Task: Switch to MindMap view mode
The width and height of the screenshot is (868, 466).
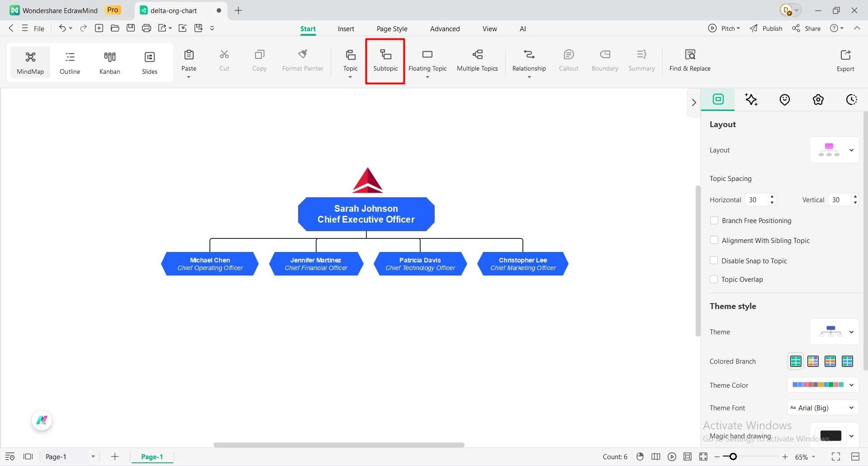Action: (30, 62)
